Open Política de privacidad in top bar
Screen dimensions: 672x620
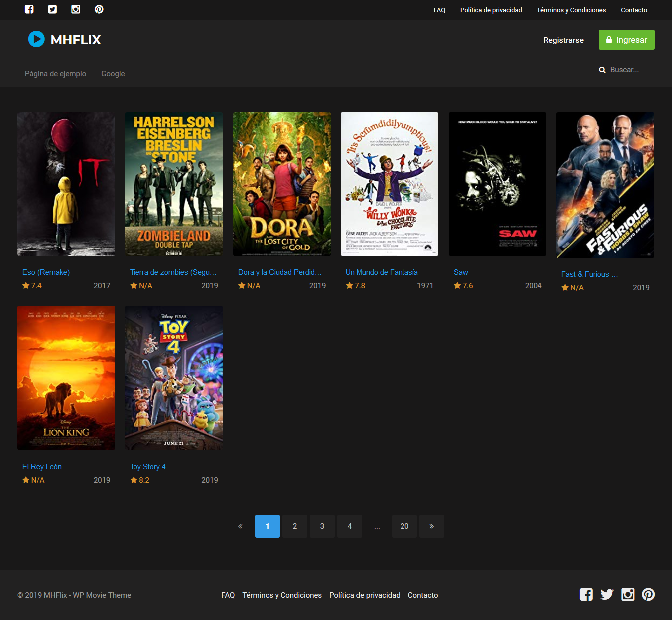(x=491, y=10)
